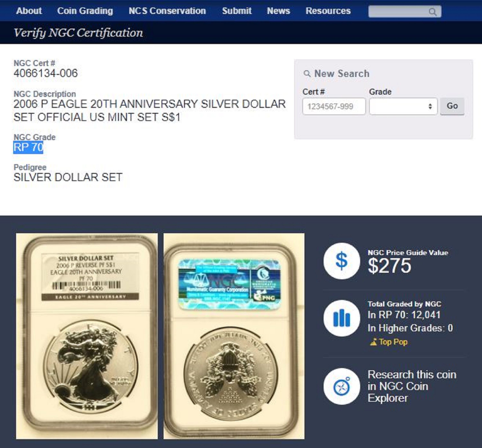482x448 pixels.
Task: Open the coin reverse slab image
Action: click(x=234, y=336)
